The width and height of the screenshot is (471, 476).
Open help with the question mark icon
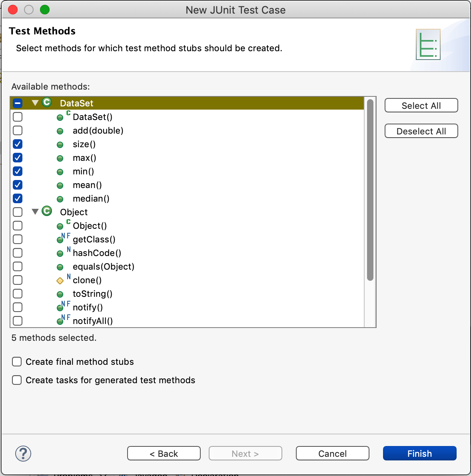(23, 454)
